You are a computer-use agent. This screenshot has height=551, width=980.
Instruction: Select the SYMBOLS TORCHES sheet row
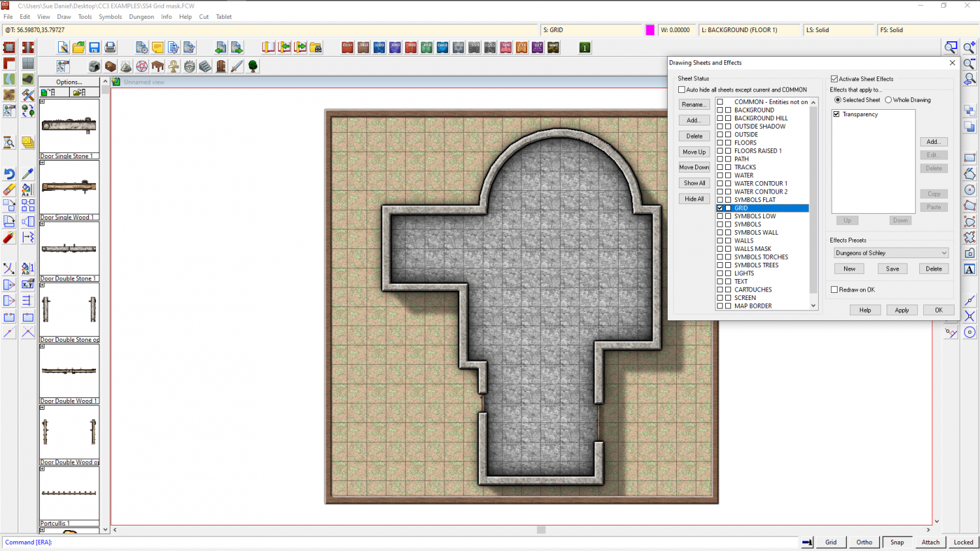click(x=762, y=258)
